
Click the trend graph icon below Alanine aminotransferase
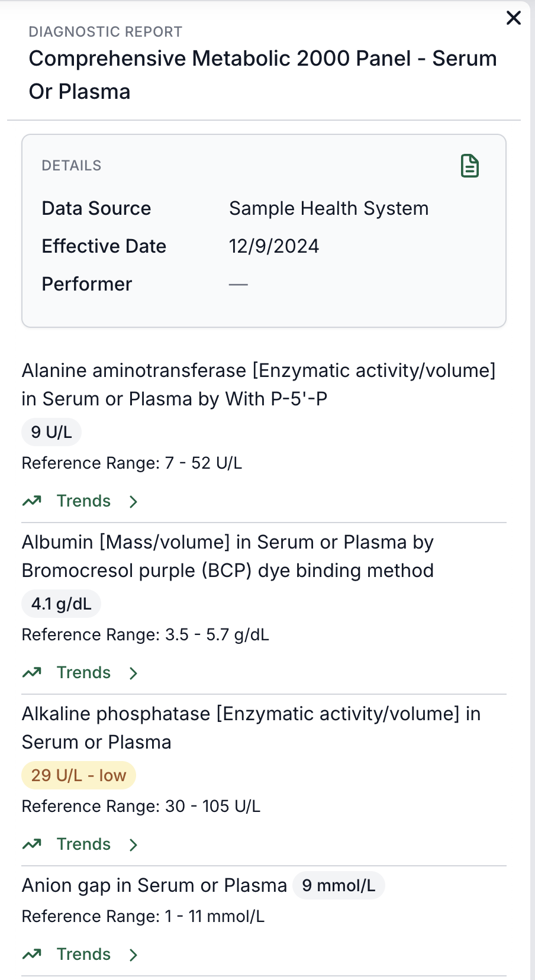pos(33,501)
